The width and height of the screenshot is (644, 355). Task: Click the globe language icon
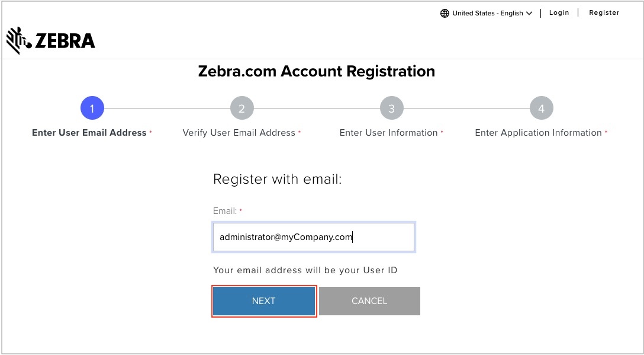tap(445, 14)
